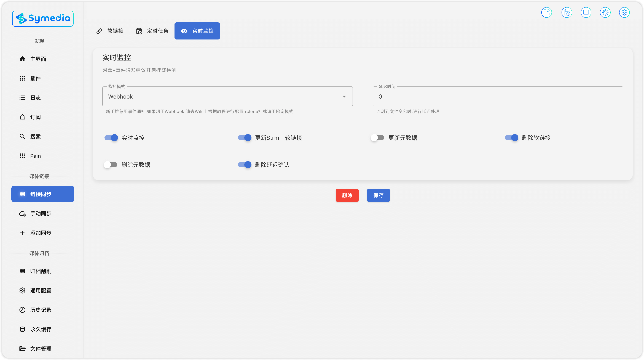
Task: Click the red 删除 button
Action: [x=347, y=195]
